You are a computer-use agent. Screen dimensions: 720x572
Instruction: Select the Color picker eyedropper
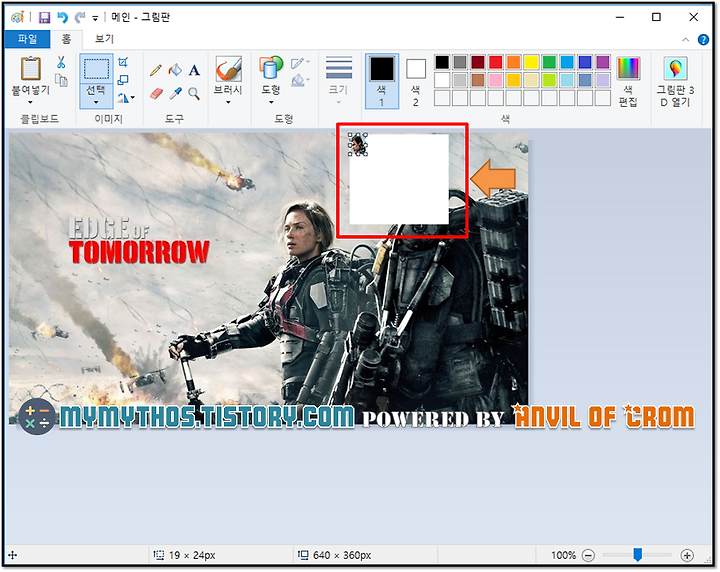[x=175, y=94]
